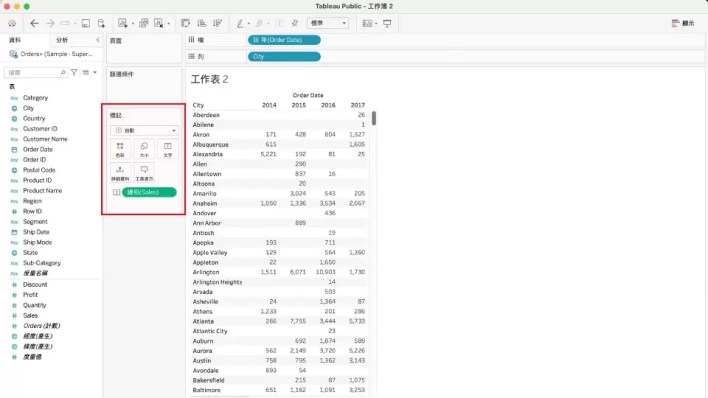Open the Size marks card button

pyautogui.click(x=144, y=150)
